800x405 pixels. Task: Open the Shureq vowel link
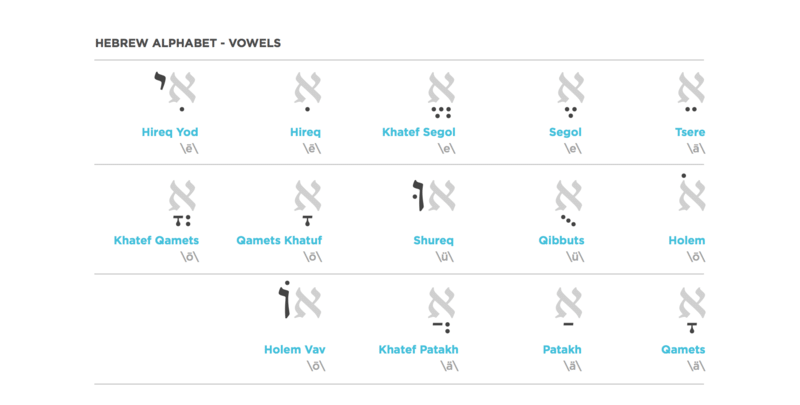pyautogui.click(x=435, y=241)
